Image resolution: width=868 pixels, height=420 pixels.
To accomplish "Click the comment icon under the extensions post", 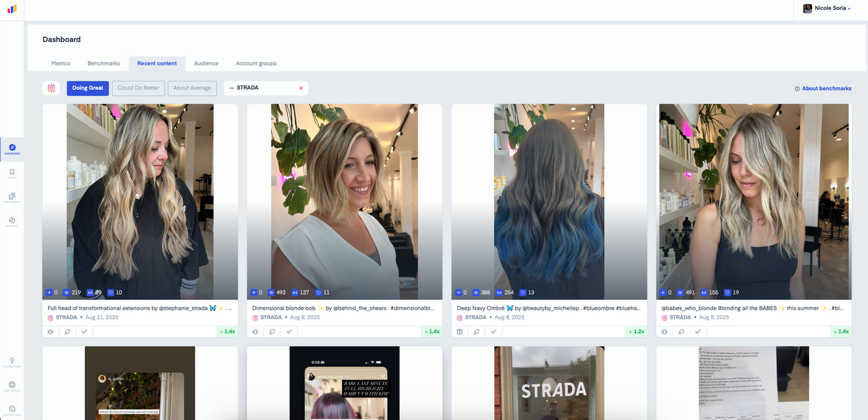I will click(68, 332).
